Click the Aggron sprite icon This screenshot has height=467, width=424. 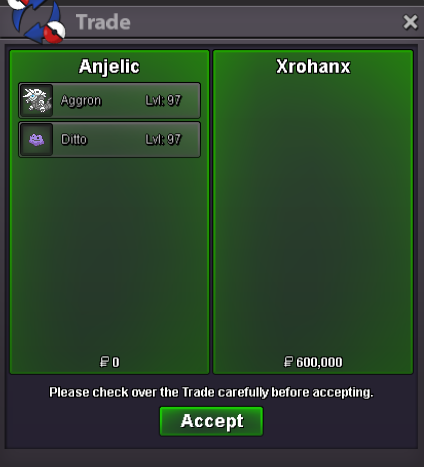(37, 100)
